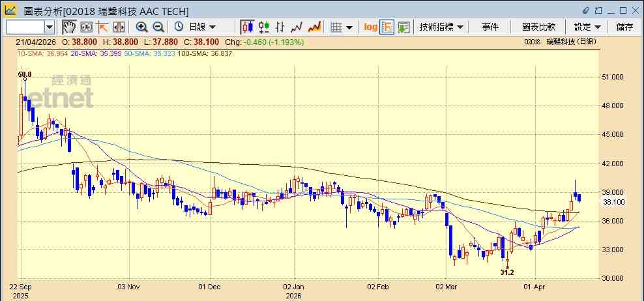Click the 30.000 price axis label

(x=612, y=278)
